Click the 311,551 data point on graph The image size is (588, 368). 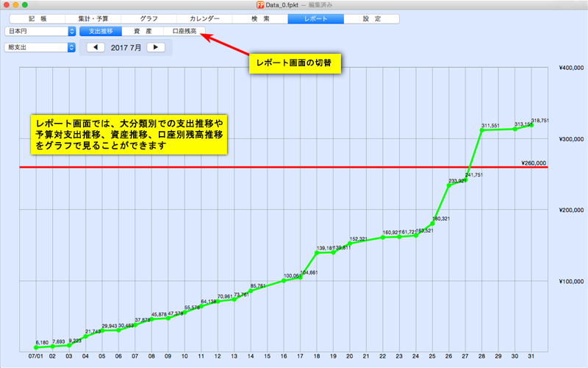point(481,130)
